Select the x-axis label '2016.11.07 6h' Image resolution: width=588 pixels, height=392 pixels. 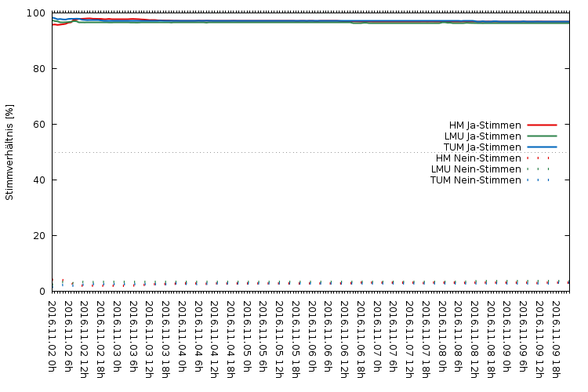click(393, 336)
